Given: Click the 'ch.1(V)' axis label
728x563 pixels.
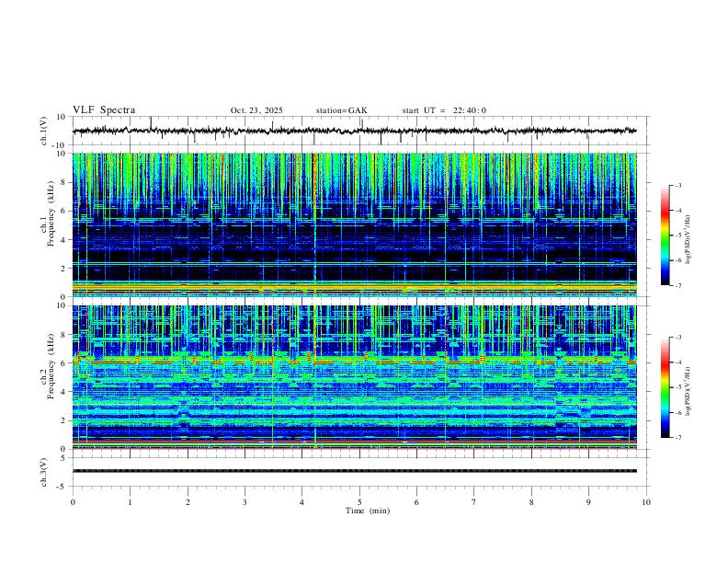Looking at the screenshot, I should click(43, 131).
